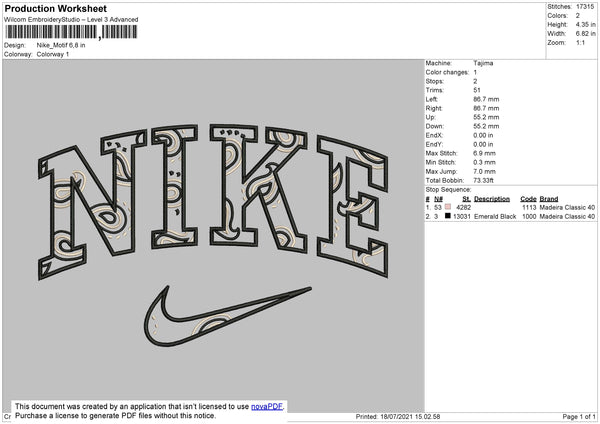600x424 pixels.
Task: Click the 'Brand' column header
Action: click(549, 199)
